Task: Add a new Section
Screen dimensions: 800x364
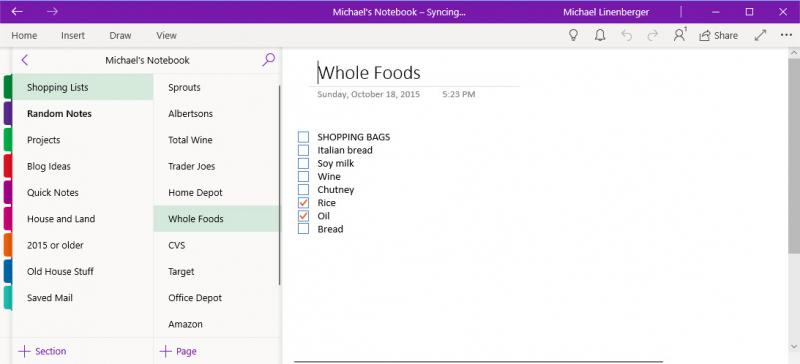Action: pos(42,351)
